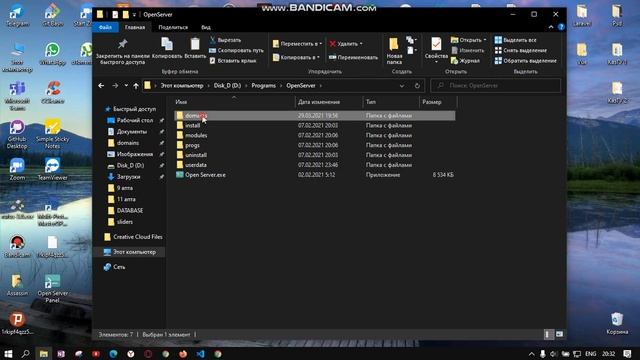Collapse the ribbon chevron
This screenshot has width=640, height=360.
coord(551,27)
